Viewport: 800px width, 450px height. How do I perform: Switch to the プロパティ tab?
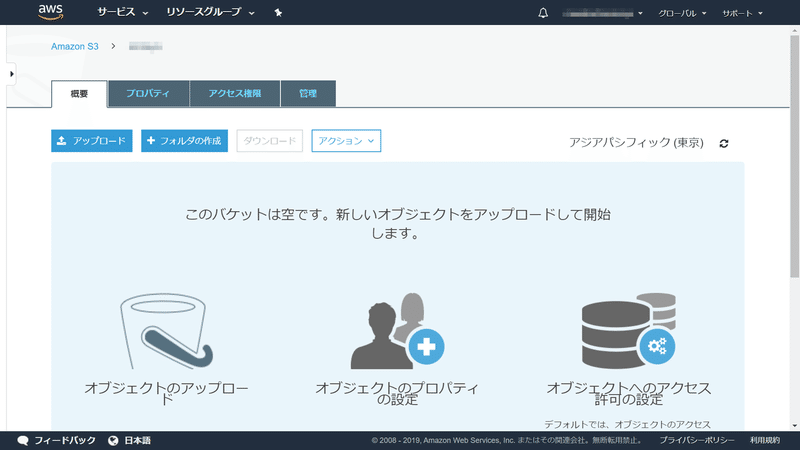point(148,93)
